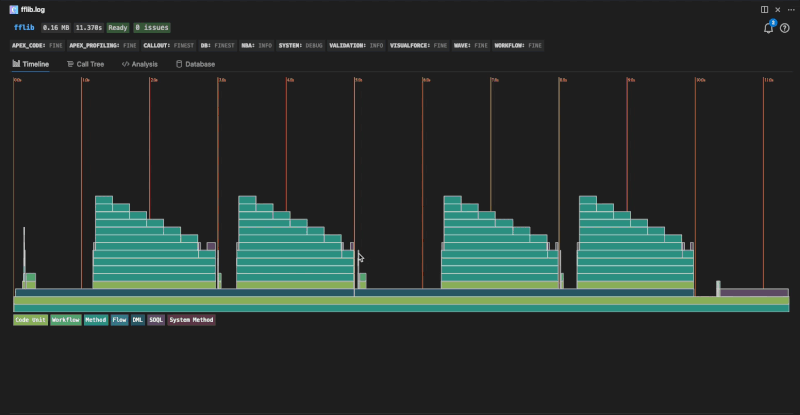Click the System Method legend swatch
The width and height of the screenshot is (800, 415).
(x=191, y=320)
